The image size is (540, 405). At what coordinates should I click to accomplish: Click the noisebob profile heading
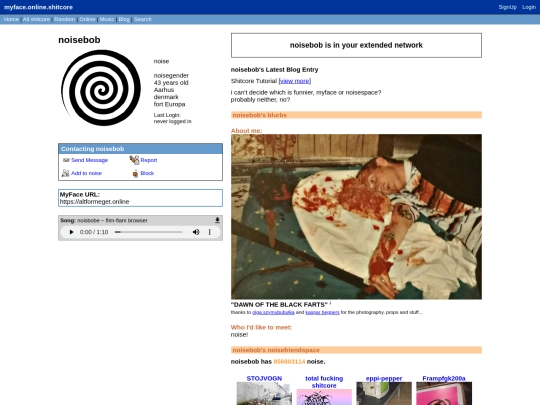pos(79,40)
